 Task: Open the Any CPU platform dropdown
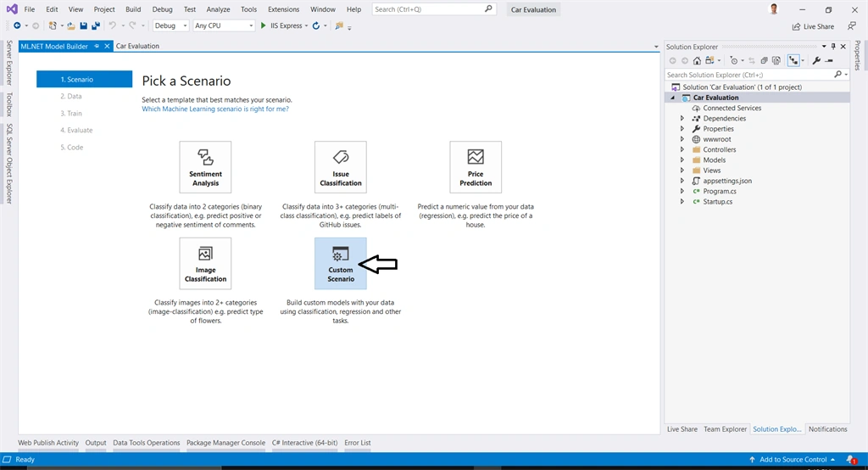[224, 25]
